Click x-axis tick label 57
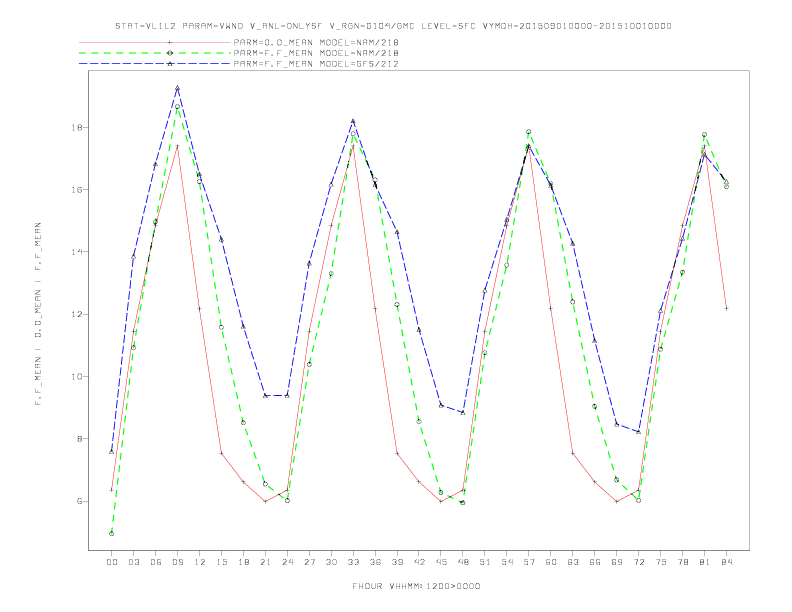This screenshot has height=612, width=792. [529, 562]
